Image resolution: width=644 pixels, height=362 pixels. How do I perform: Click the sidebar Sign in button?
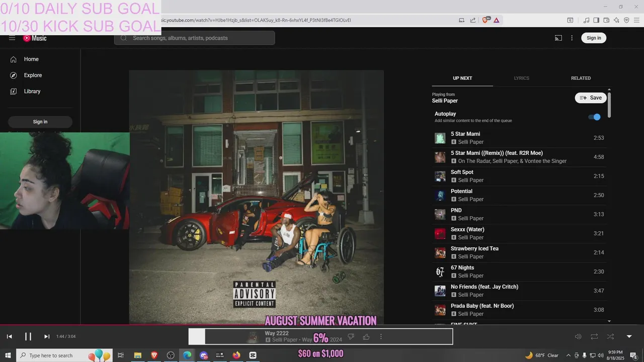[x=40, y=122]
